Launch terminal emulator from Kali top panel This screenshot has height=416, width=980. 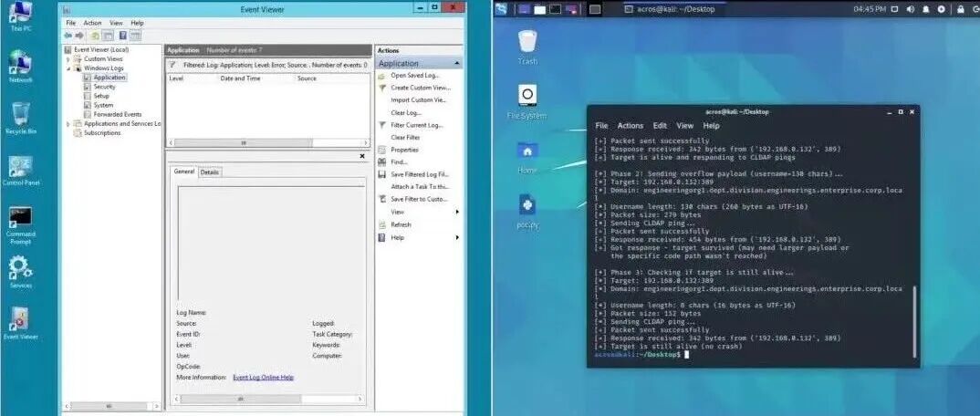[x=555, y=9]
